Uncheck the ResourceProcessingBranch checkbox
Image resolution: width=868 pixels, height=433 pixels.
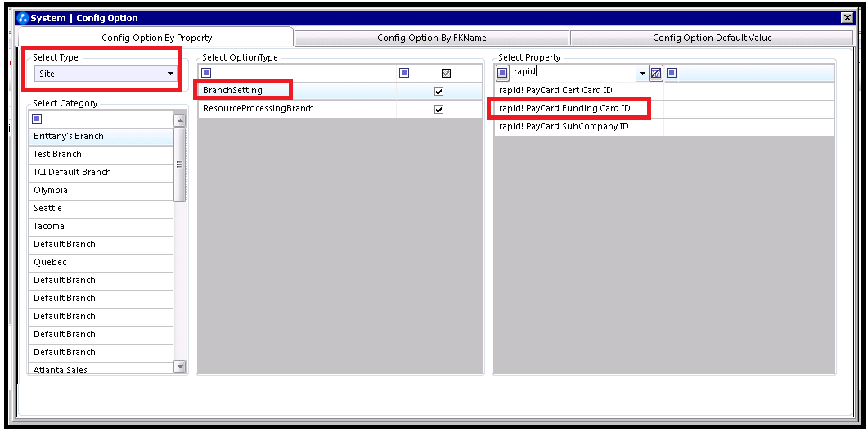[439, 109]
